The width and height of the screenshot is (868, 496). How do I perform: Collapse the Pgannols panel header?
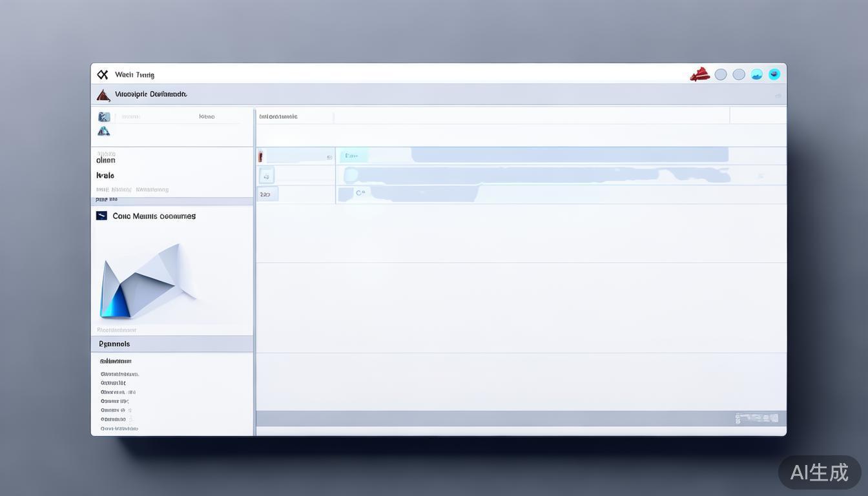(x=172, y=344)
